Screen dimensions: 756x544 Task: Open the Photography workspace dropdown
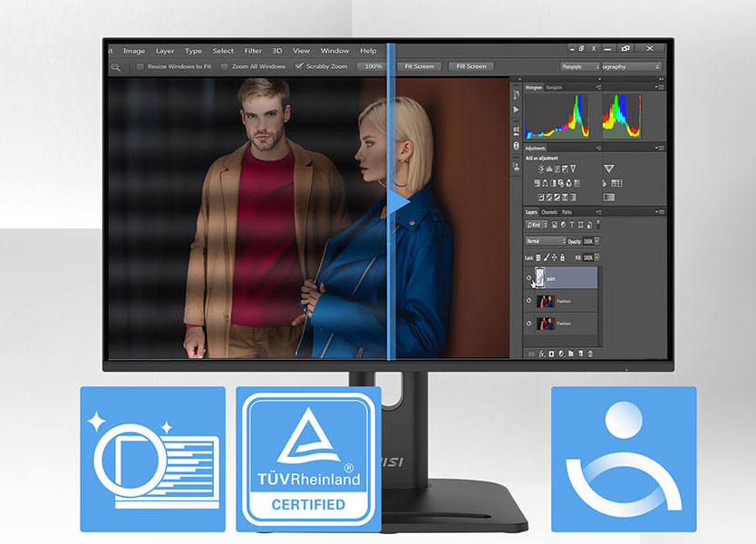pyautogui.click(x=580, y=66)
